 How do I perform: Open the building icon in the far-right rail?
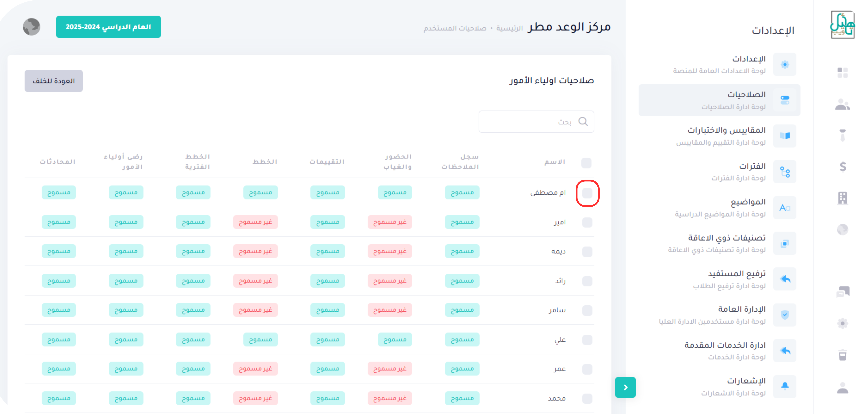coord(842,198)
